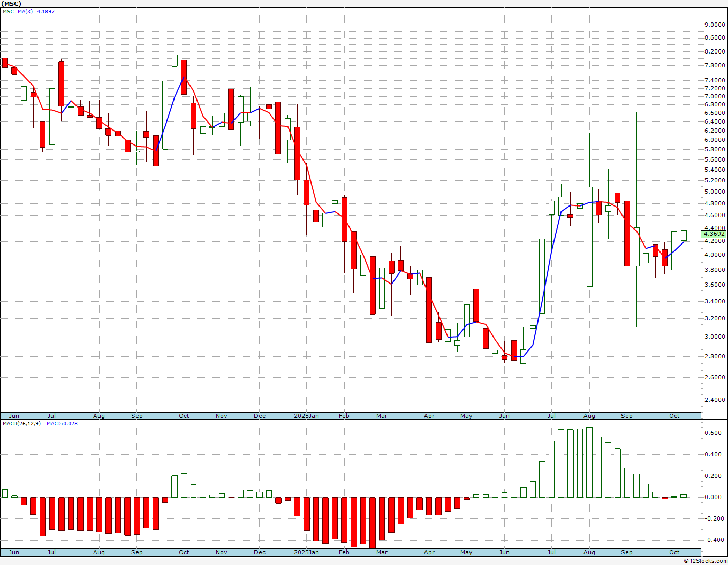
Task: Select the 0.000 MACD axis label
Action: coord(712,497)
